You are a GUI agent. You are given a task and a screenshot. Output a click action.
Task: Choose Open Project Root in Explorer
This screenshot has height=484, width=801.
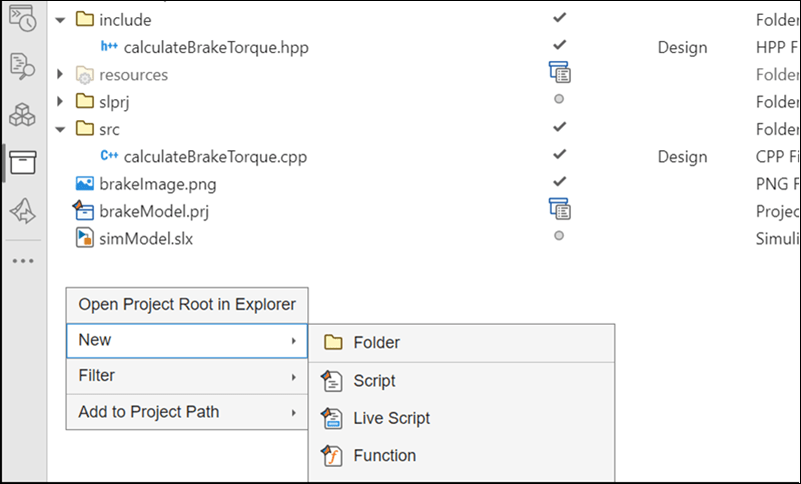187,304
